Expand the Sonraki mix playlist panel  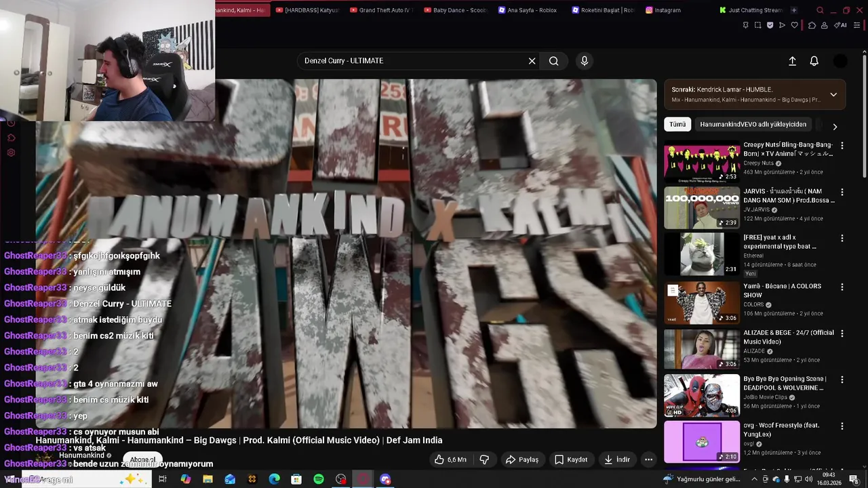(833, 94)
